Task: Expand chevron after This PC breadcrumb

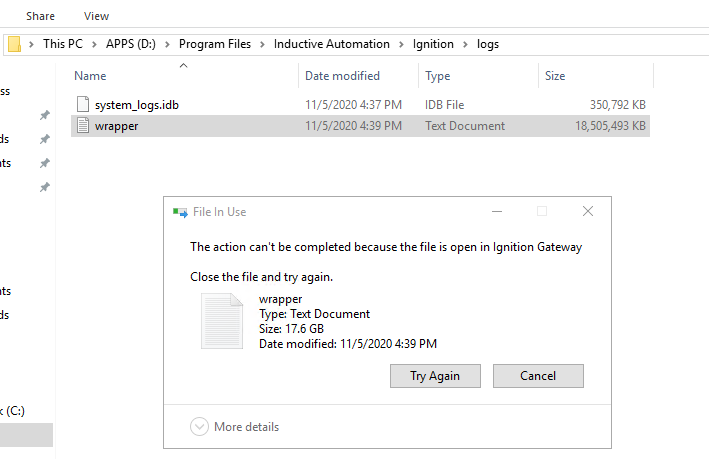Action: (x=95, y=44)
